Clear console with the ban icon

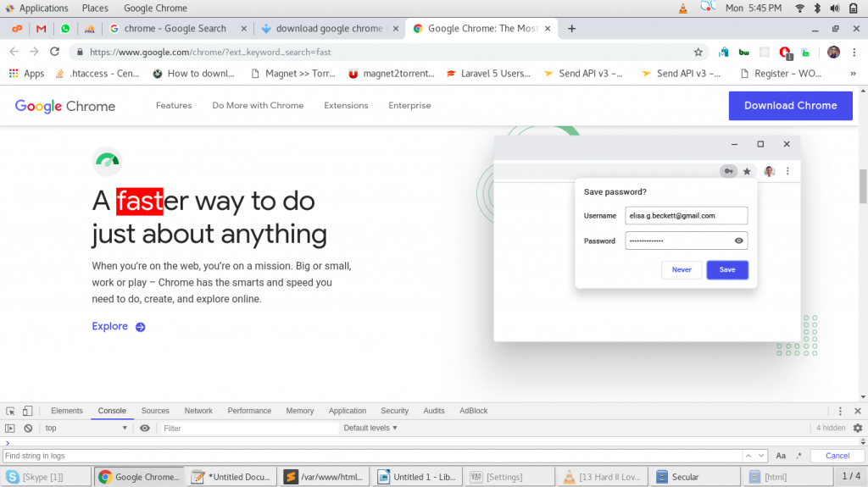click(28, 428)
